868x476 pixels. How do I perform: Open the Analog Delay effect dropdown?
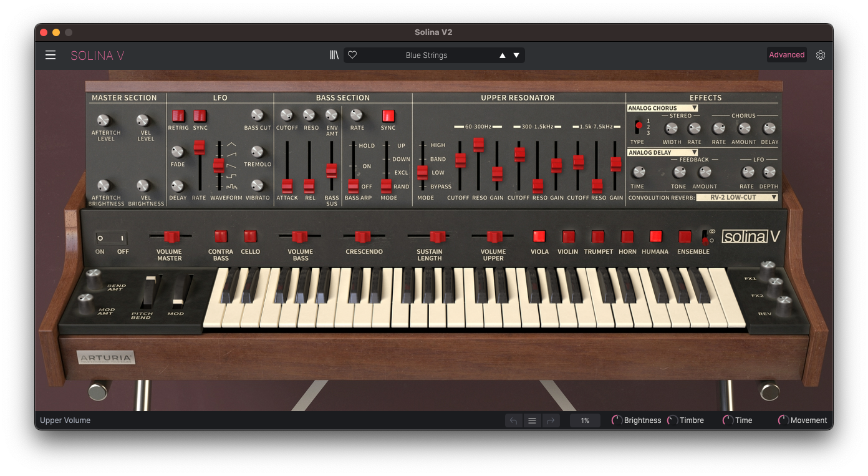coord(662,152)
